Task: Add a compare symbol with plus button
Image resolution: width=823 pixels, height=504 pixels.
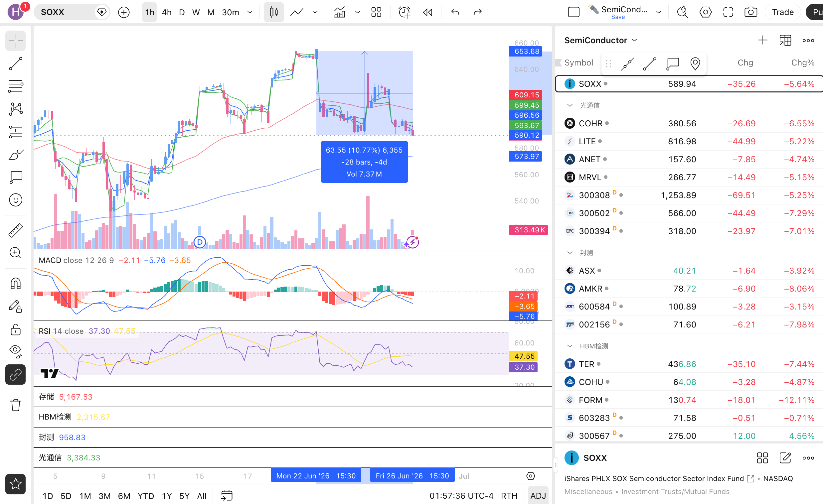Action: (x=124, y=12)
